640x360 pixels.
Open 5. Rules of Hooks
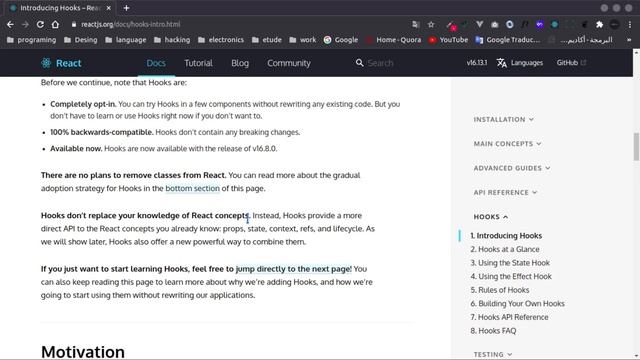(500, 290)
